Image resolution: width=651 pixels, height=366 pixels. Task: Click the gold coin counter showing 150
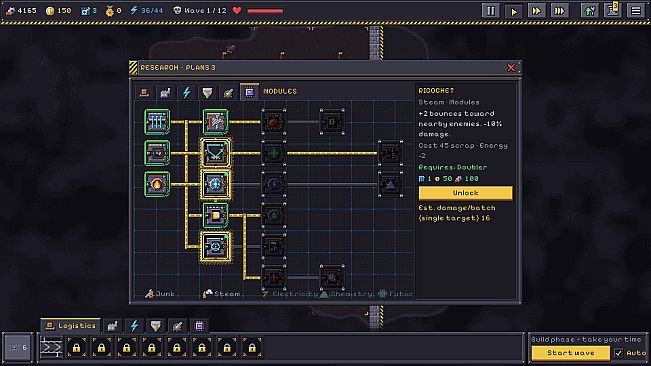click(58, 10)
